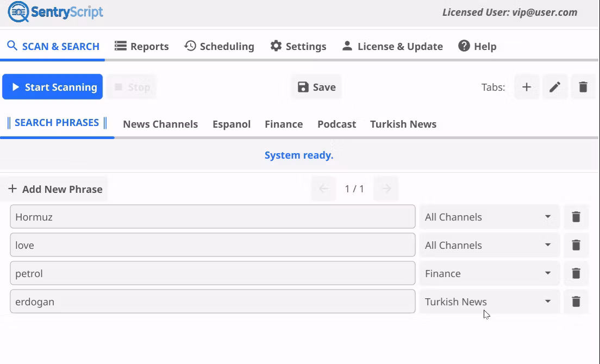Click the add new tab plus icon
Viewport: 600px width, 364px height.
pyautogui.click(x=526, y=87)
